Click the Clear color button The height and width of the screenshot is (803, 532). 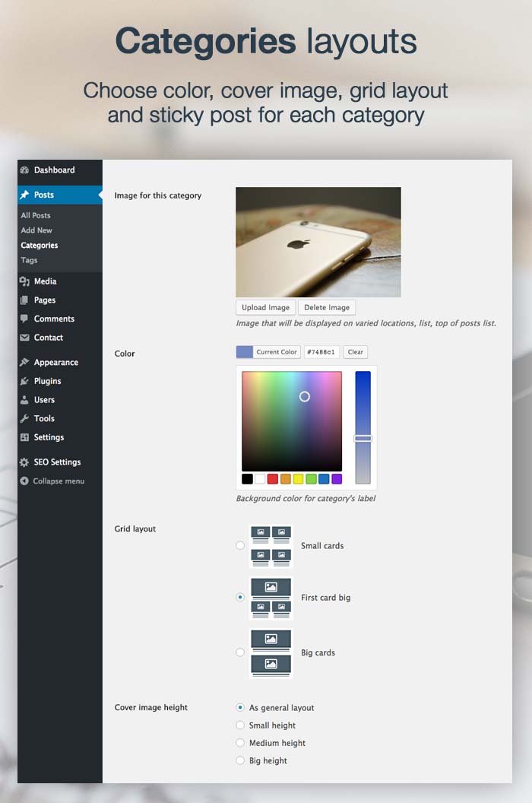356,352
